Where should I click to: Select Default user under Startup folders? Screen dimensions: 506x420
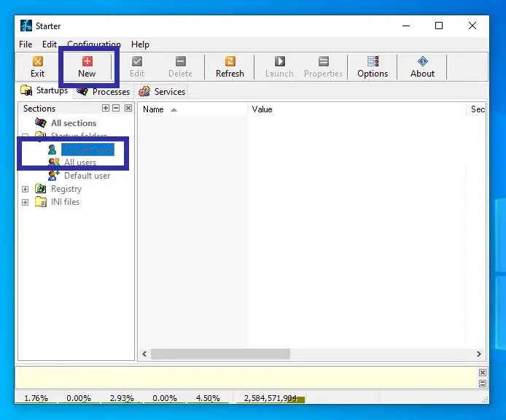87,176
